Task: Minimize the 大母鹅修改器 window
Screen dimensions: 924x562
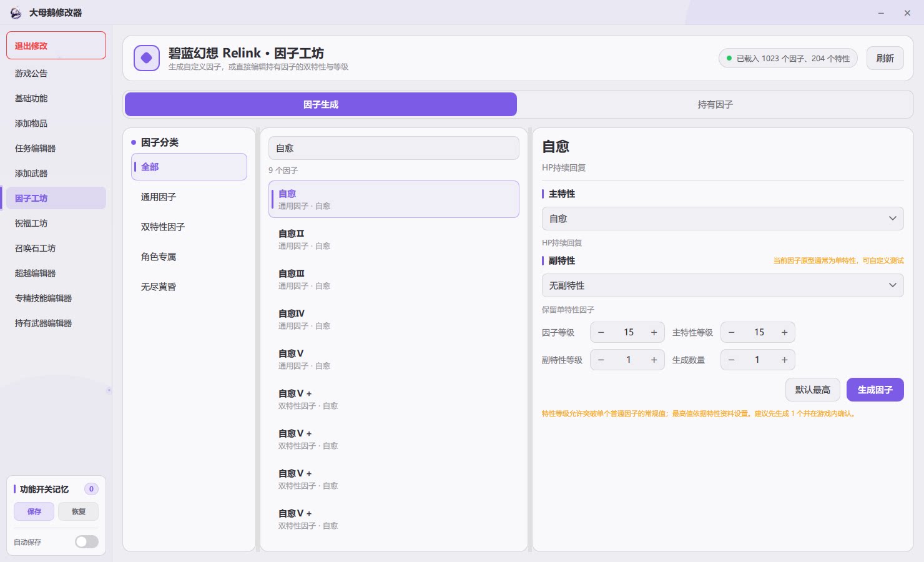Action: coord(881,12)
